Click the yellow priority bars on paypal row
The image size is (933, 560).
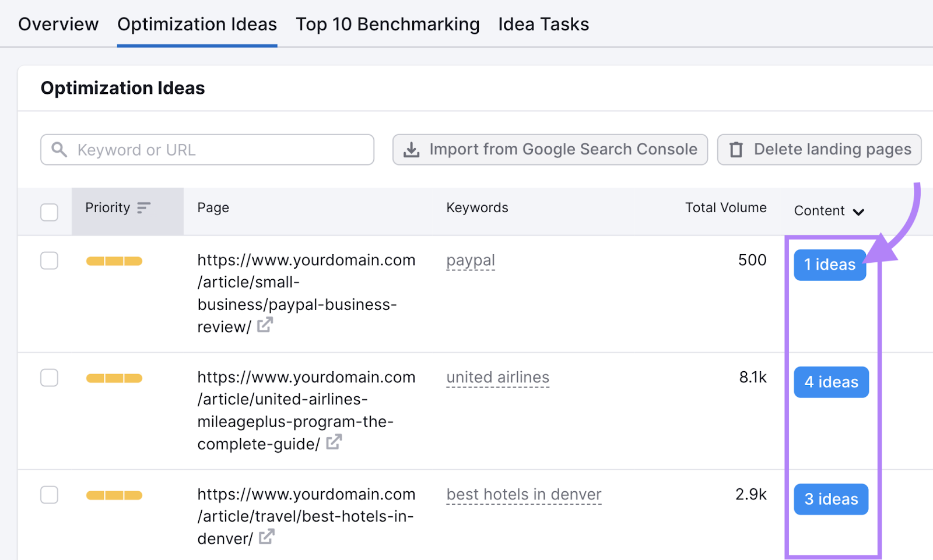(114, 260)
